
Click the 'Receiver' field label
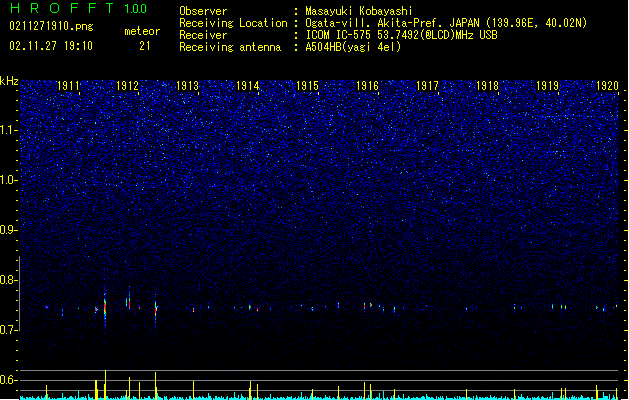click(203, 35)
